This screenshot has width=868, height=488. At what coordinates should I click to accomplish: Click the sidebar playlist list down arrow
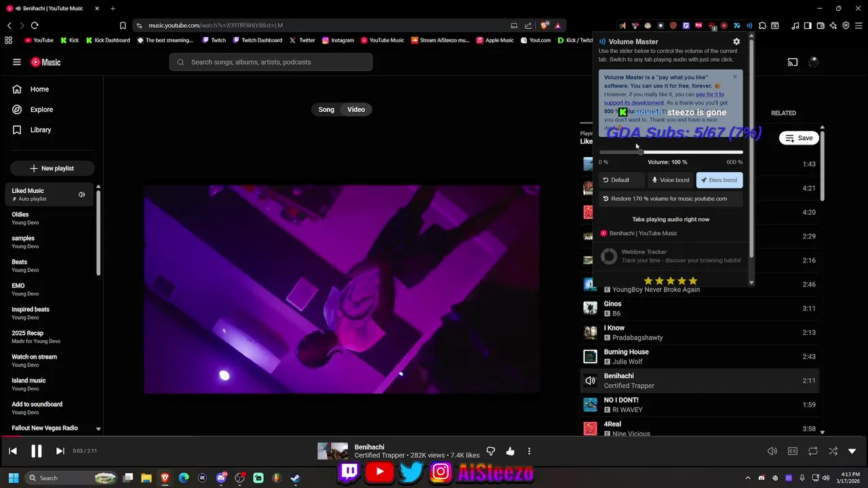pos(98,428)
